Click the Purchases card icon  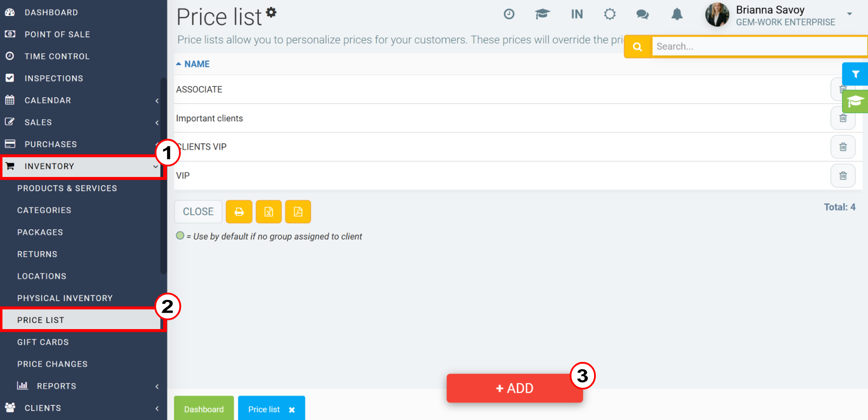point(10,144)
